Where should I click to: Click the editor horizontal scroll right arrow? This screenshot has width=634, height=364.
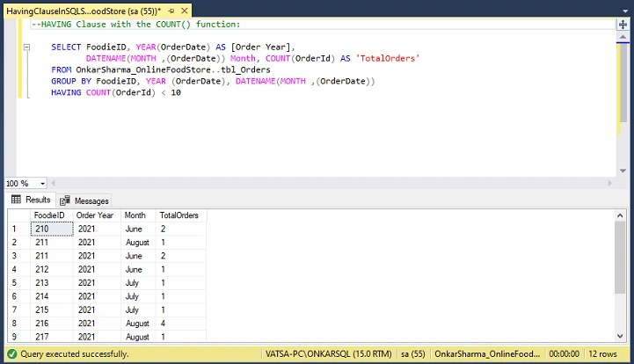point(610,183)
